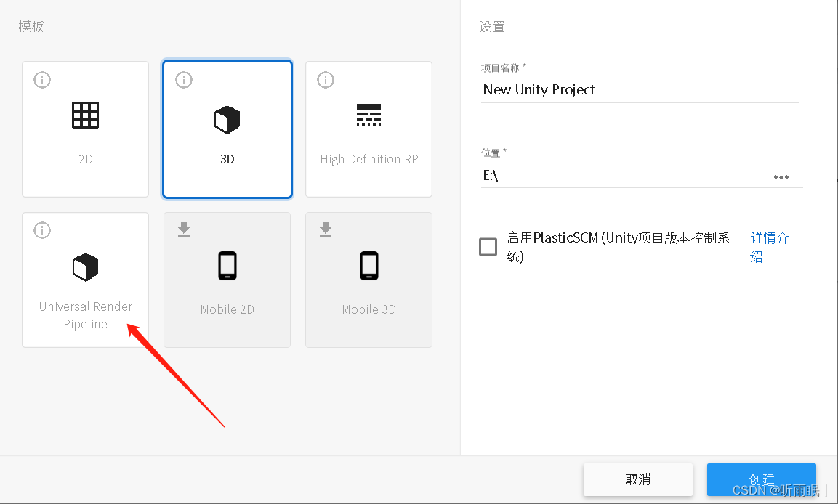838x504 pixels.
Task: Click the info icon on 3D template
Action: (x=184, y=80)
